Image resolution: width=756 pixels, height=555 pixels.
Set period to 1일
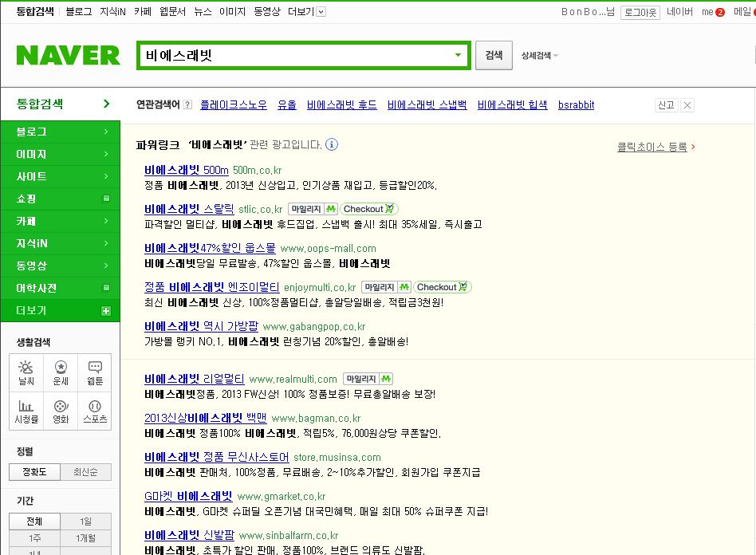click(x=86, y=522)
